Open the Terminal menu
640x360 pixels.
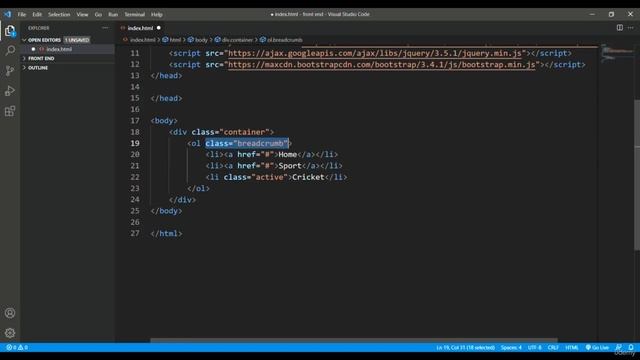(135, 14)
